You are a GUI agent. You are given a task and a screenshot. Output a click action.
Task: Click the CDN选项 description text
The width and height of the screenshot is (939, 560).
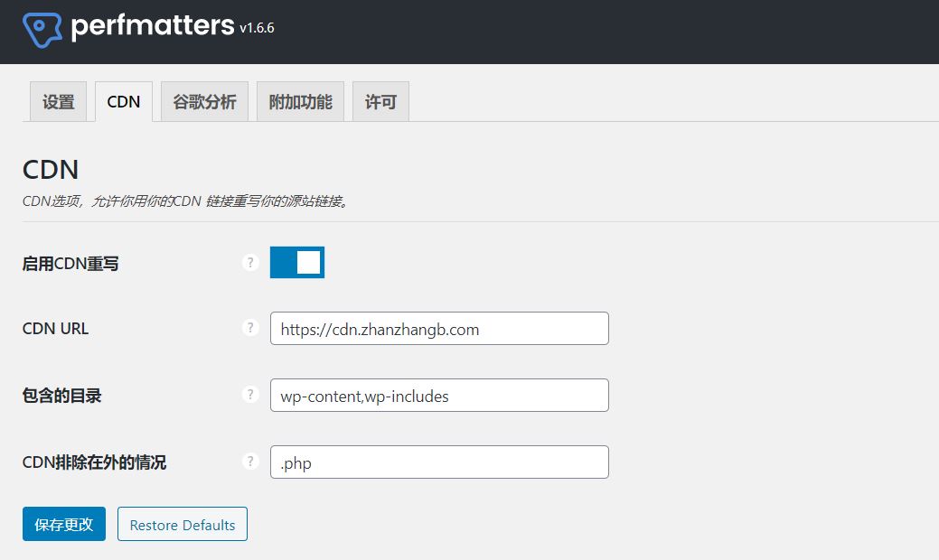click(185, 201)
